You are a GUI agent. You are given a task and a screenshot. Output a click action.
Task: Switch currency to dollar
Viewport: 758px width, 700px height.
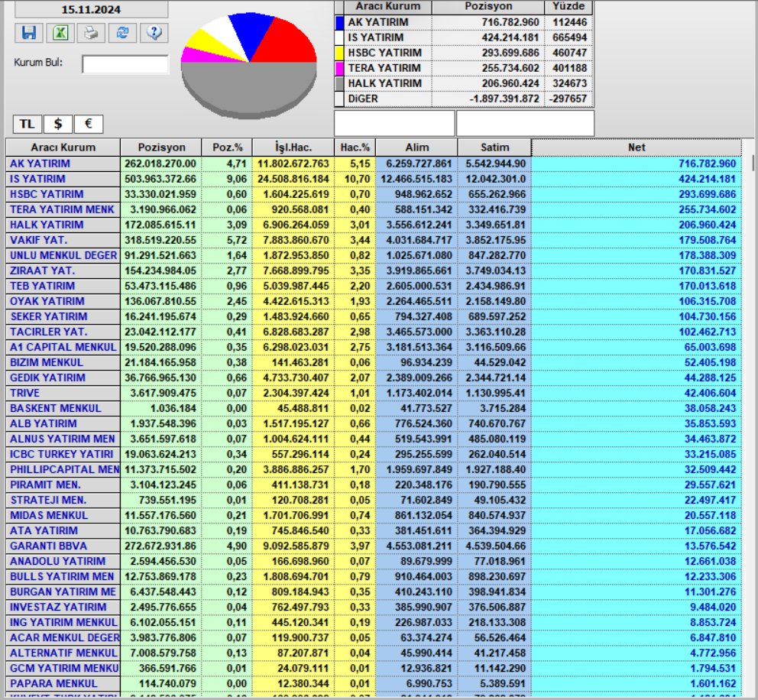pos(58,124)
